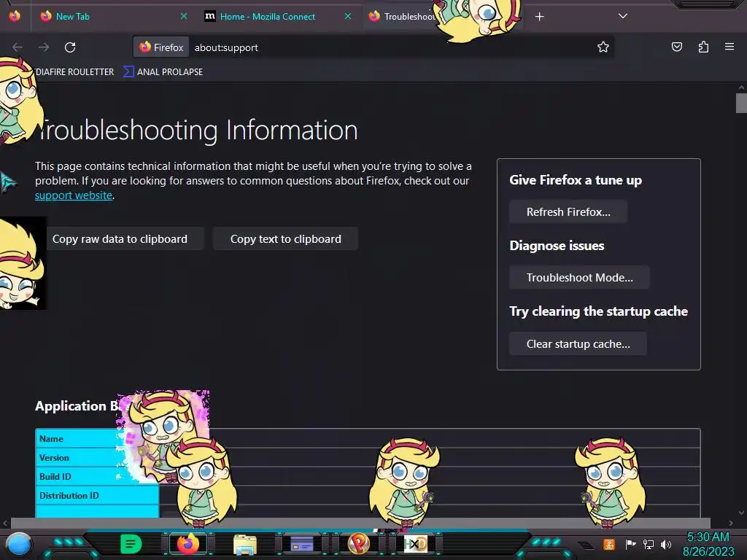
Task: Open the network tray icon
Action: click(649, 544)
